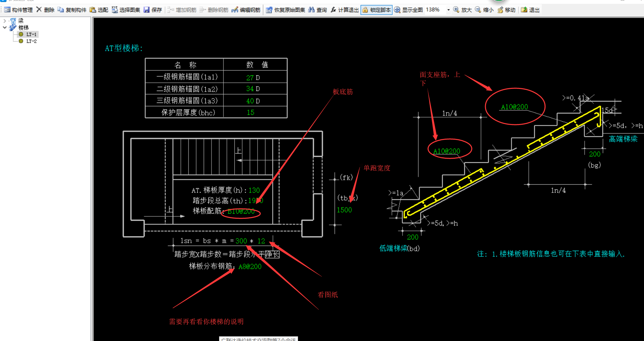Select 移动 pan hand tool

(x=506, y=10)
